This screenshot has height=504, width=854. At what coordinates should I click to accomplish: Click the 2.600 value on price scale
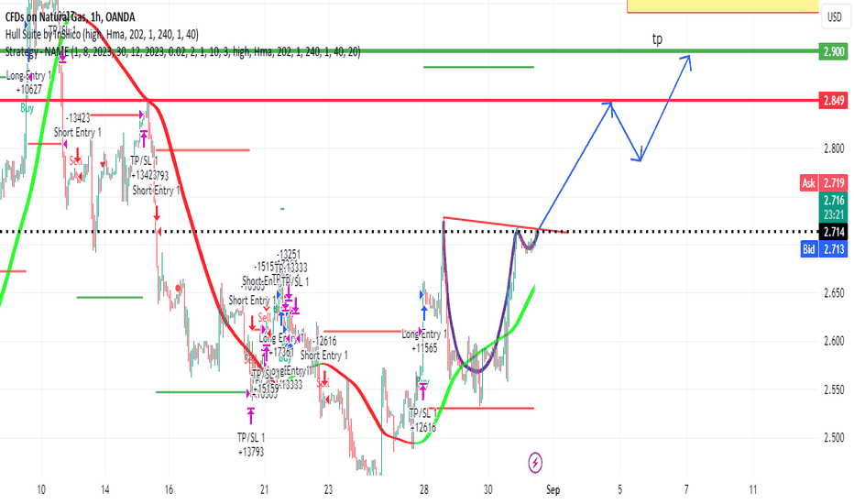click(834, 341)
